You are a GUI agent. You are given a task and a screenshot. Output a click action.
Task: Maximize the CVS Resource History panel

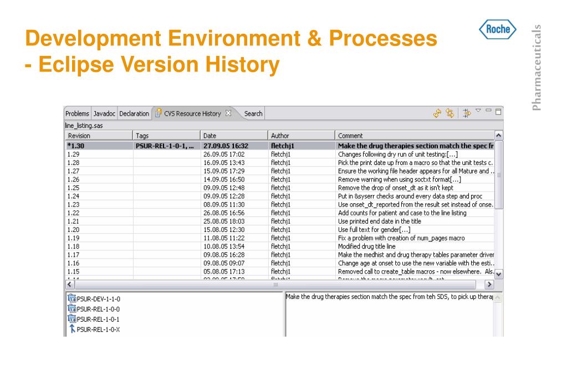[498, 112]
